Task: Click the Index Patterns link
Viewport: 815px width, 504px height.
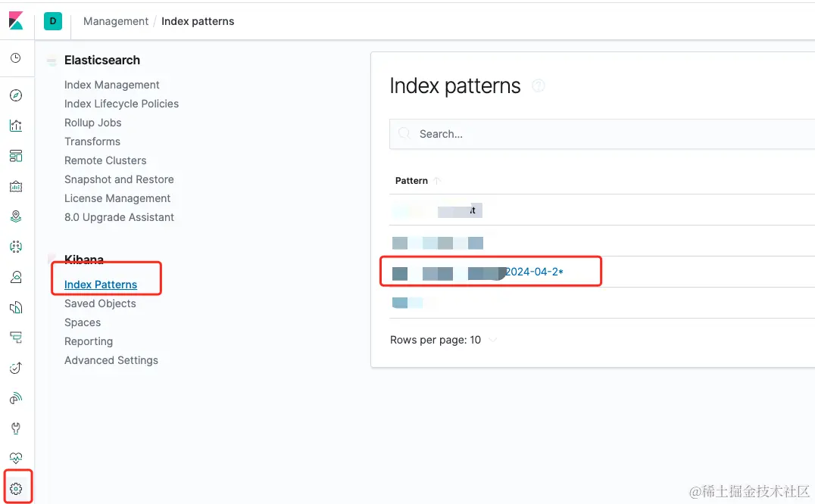Action: (x=101, y=285)
